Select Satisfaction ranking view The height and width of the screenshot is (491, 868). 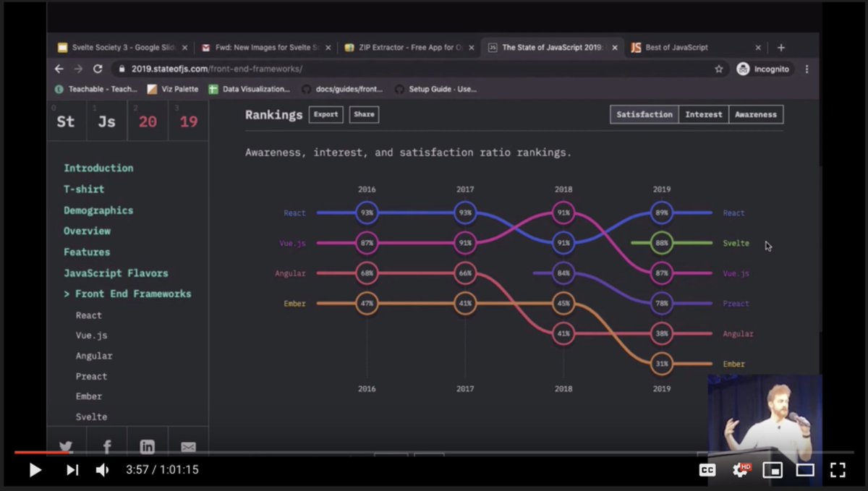[x=644, y=114]
